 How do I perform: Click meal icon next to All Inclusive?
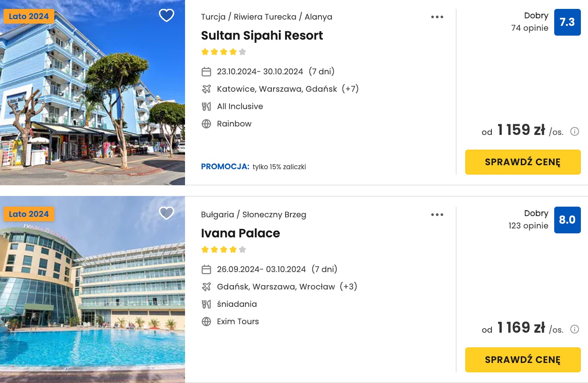[x=206, y=106]
